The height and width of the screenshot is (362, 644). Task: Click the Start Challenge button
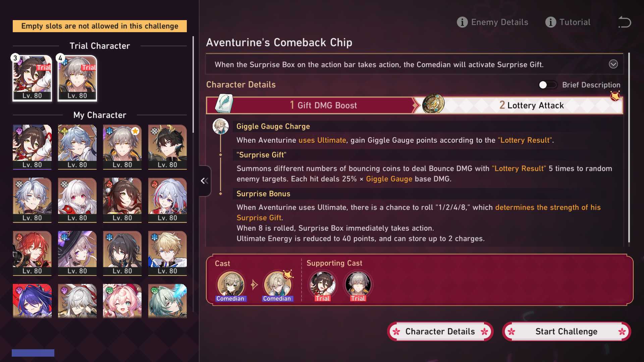(566, 331)
